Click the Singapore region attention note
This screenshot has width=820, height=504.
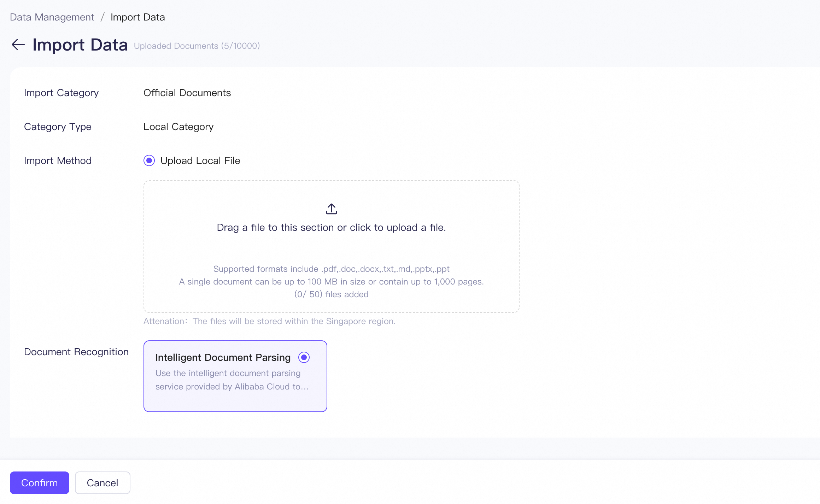(269, 321)
